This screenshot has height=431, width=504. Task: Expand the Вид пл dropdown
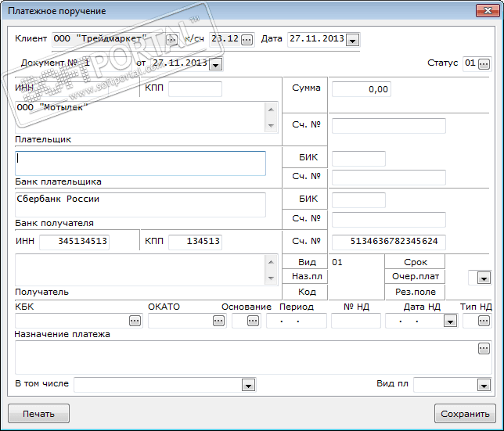click(x=483, y=384)
